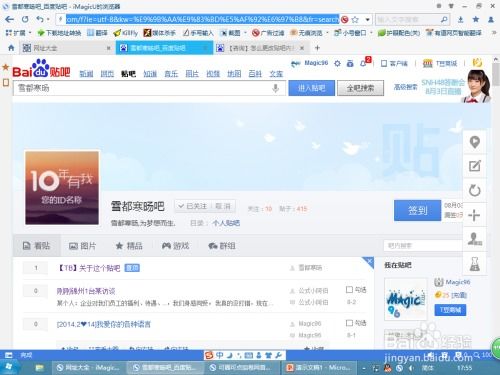Screen dimensions: 500x375
Task: Open the 已关注 followed dropdown
Action: [192, 206]
